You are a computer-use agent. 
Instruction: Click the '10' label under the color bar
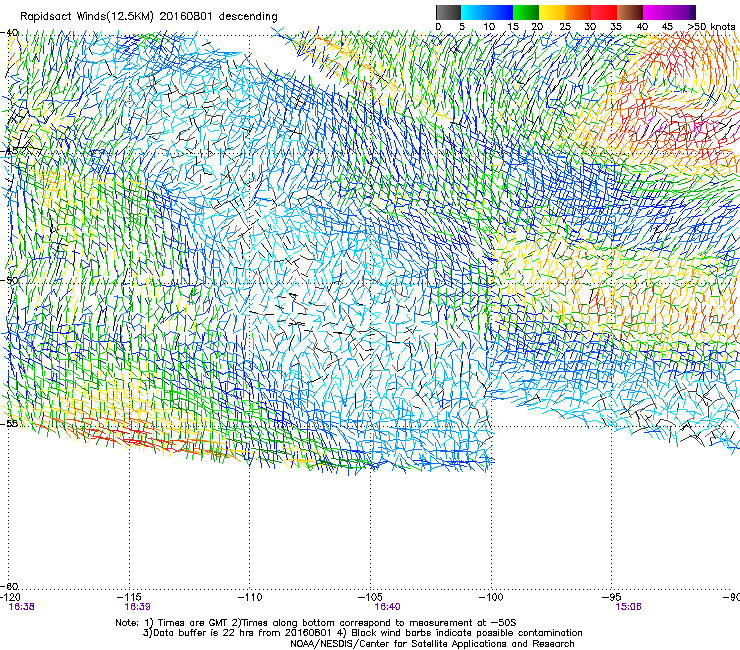(489, 26)
